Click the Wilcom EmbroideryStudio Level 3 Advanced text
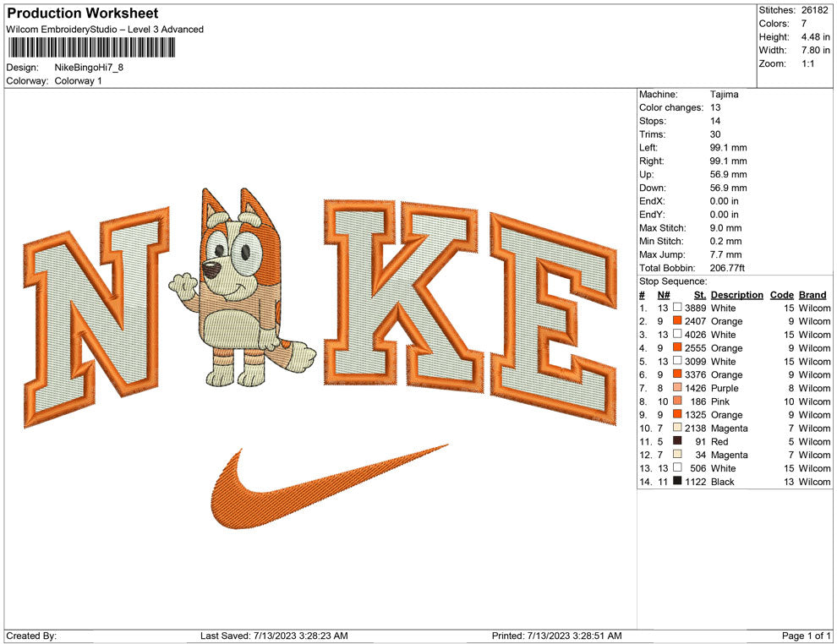 point(105,30)
